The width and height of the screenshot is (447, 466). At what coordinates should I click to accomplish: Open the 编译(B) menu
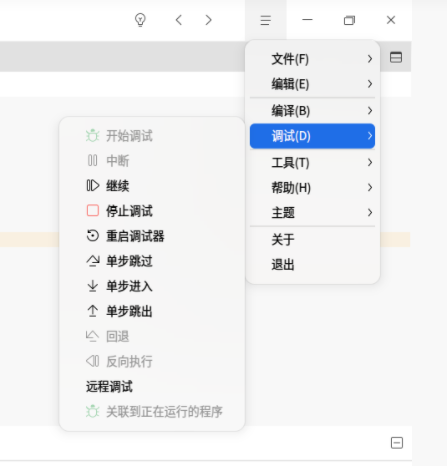point(312,111)
